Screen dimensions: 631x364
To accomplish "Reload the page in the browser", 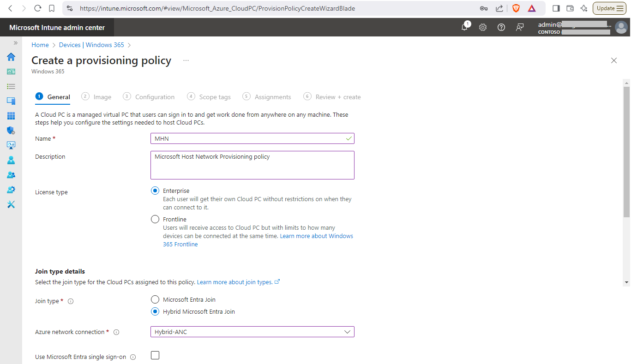I will click(x=38, y=8).
